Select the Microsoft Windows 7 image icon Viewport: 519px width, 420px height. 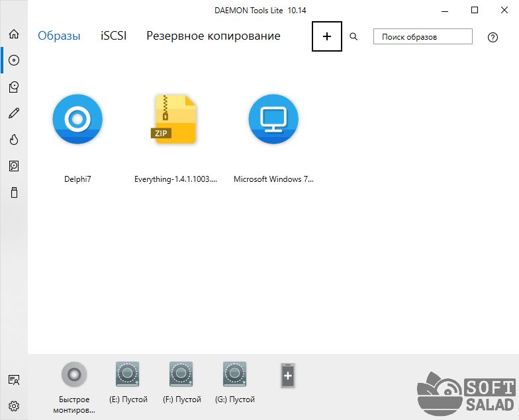tap(273, 119)
